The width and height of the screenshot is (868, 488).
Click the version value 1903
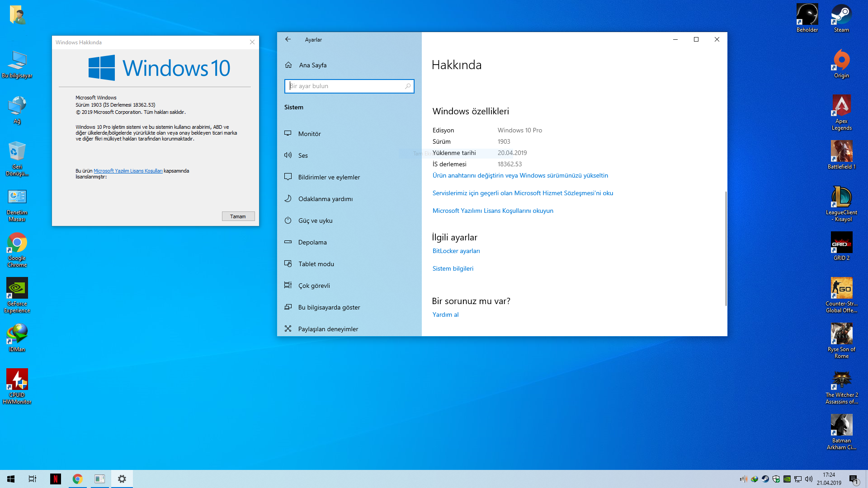(x=504, y=141)
